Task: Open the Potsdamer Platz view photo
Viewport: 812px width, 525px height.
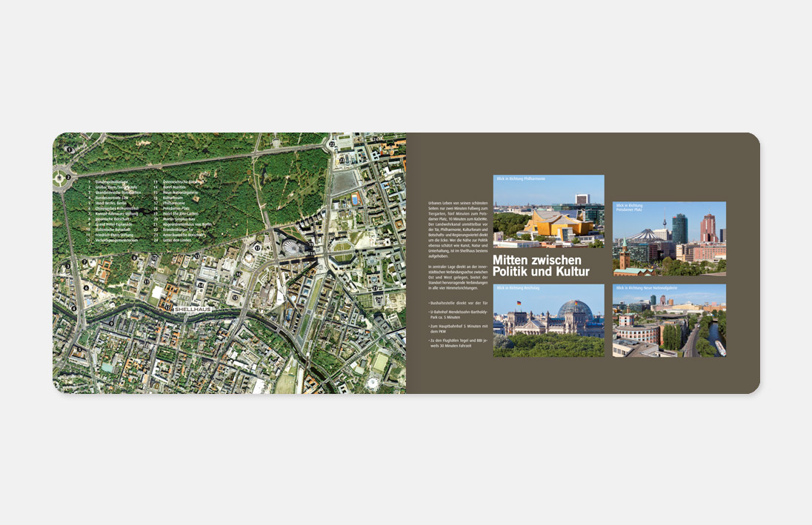Action: pos(669,238)
